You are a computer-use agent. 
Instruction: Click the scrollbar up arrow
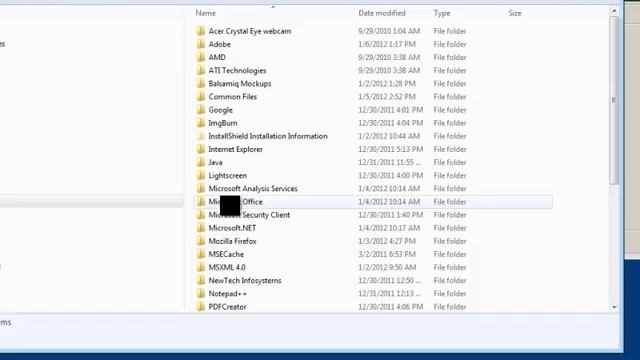point(614,12)
